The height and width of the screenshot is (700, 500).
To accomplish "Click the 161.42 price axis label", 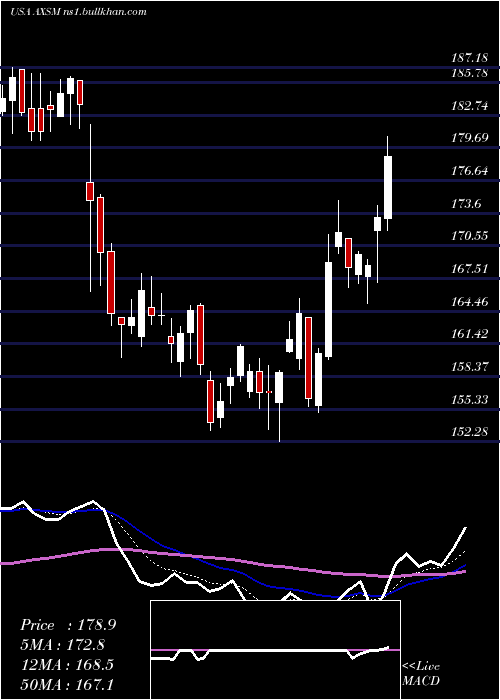I will [x=469, y=334].
